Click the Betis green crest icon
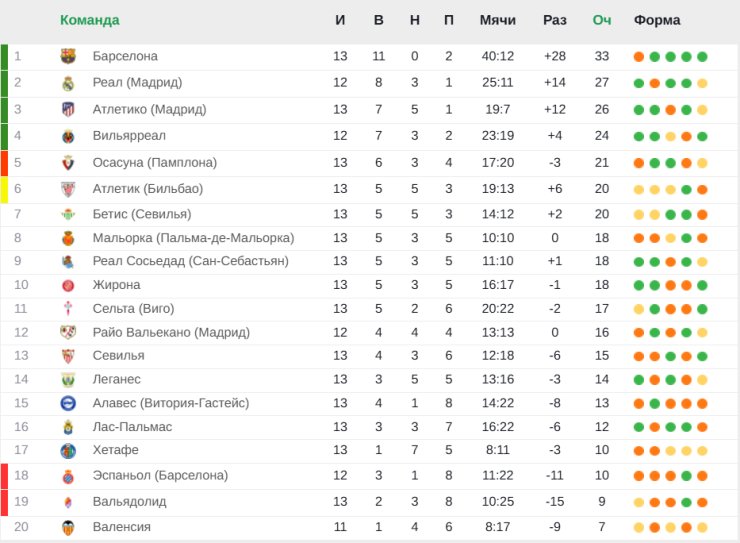Image resolution: width=740 pixels, height=543 pixels. coord(68,215)
